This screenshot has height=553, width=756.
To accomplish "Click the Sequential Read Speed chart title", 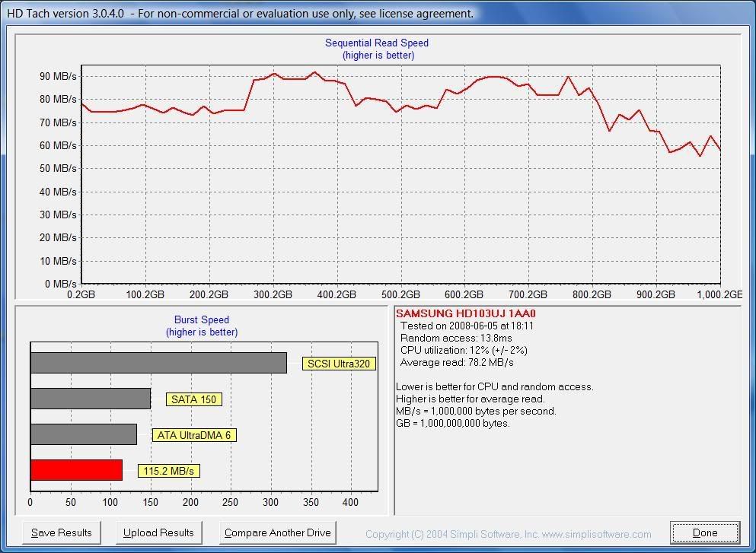I will tap(377, 43).
